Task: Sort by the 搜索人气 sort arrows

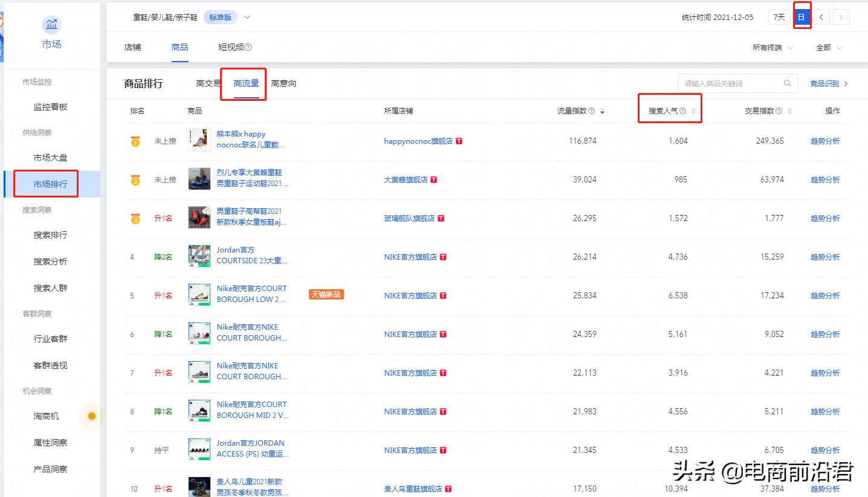Action: (x=694, y=111)
